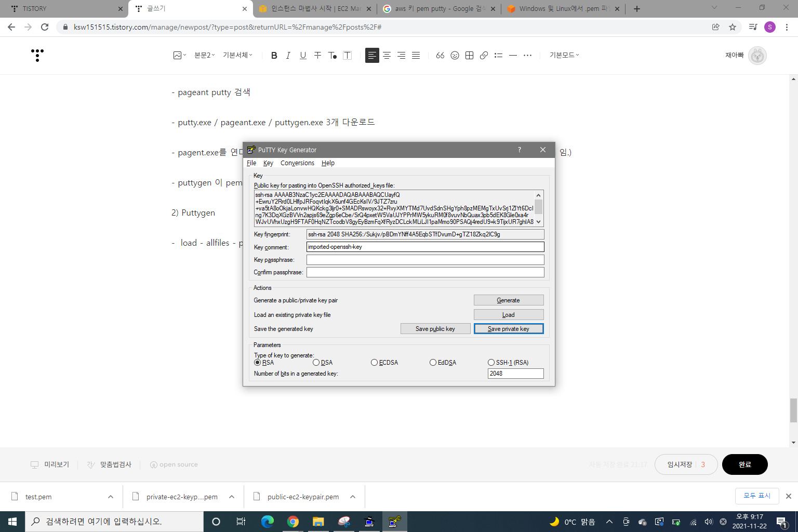The height and width of the screenshot is (532, 798).
Task: Click the Confirm passphrase field
Action: (x=425, y=272)
